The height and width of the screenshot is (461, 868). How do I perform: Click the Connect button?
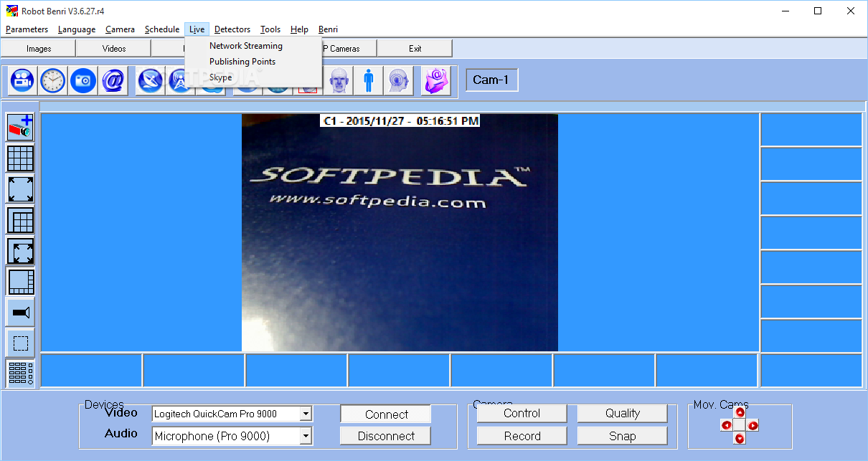386,414
